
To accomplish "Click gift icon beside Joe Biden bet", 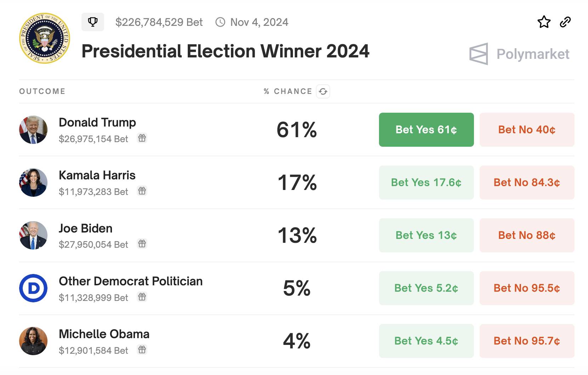I will coord(142,244).
